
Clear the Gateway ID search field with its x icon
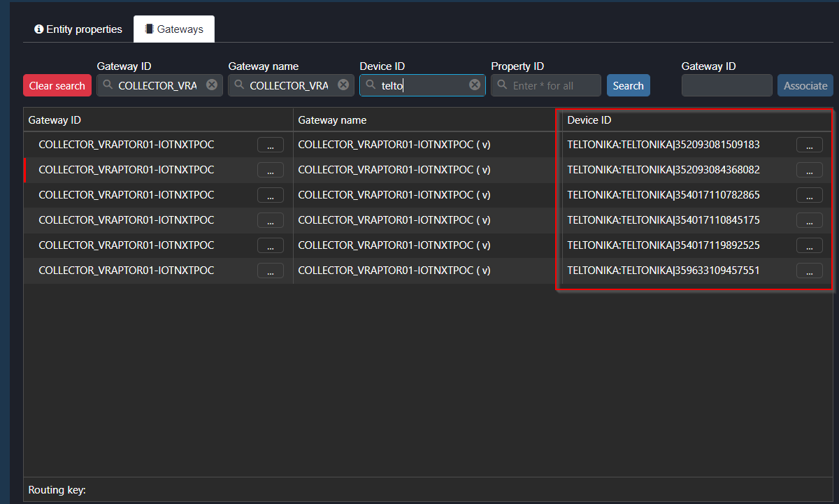click(x=212, y=85)
